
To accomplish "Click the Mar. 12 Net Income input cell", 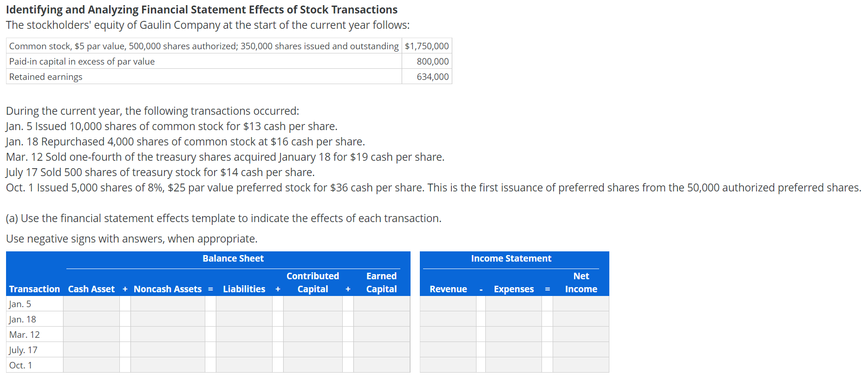I will click(581, 335).
